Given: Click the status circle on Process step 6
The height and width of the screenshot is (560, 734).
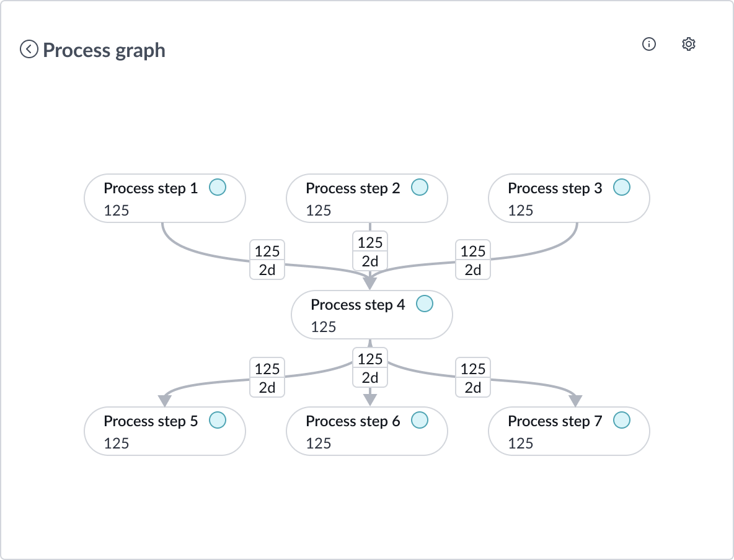Looking at the screenshot, I should point(420,420).
